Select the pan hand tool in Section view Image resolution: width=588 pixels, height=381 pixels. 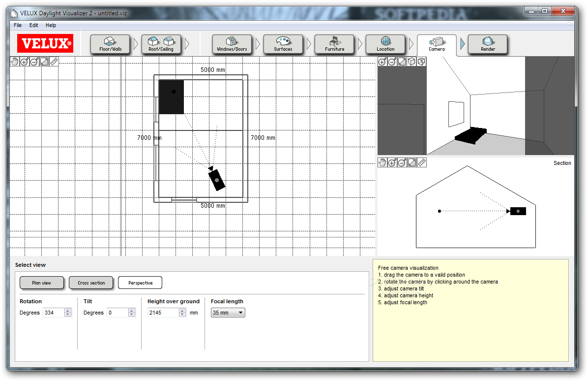(382, 162)
